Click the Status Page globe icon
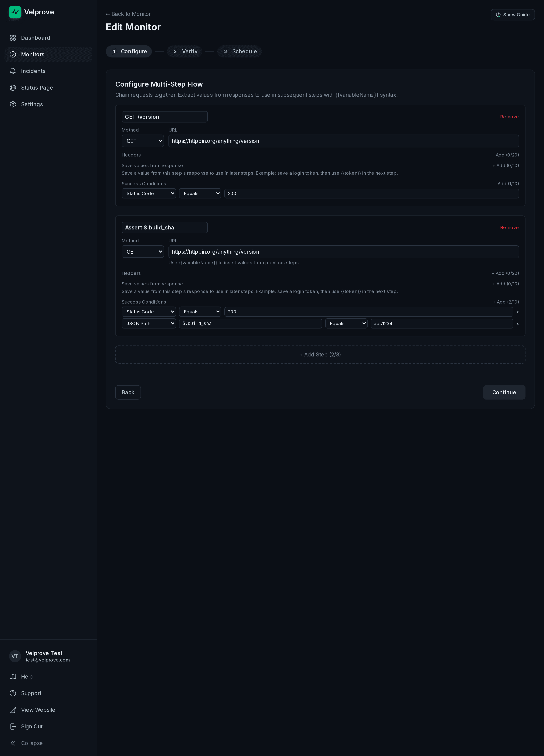The width and height of the screenshot is (544, 756). 13,88
